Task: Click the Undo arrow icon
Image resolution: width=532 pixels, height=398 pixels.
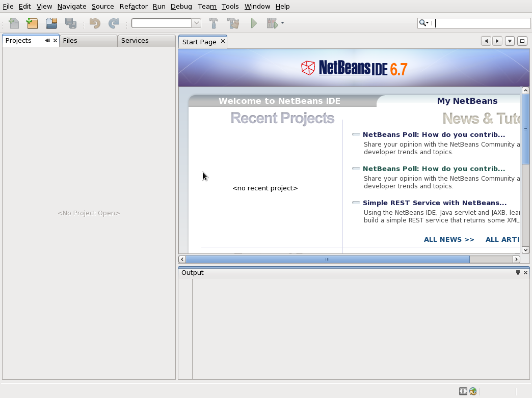Action: (x=95, y=23)
